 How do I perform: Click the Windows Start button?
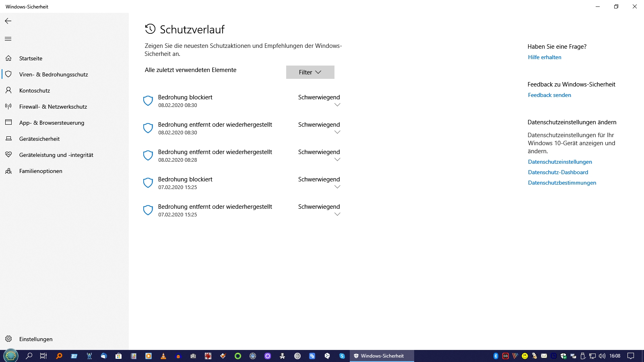[x=10, y=356]
